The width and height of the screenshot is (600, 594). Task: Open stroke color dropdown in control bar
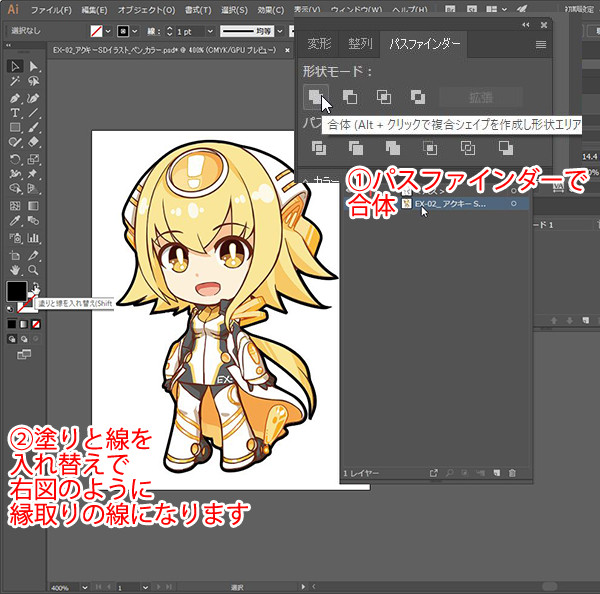[134, 31]
